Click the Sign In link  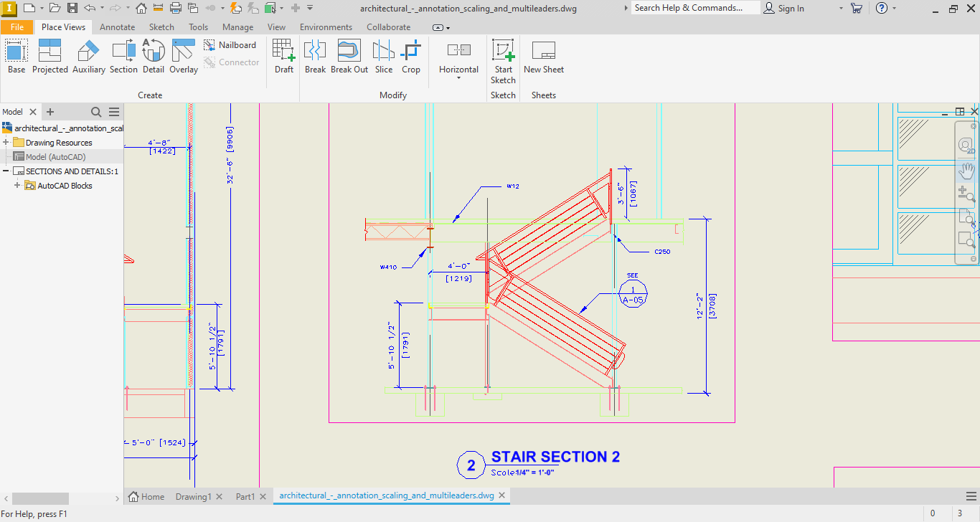coord(789,8)
